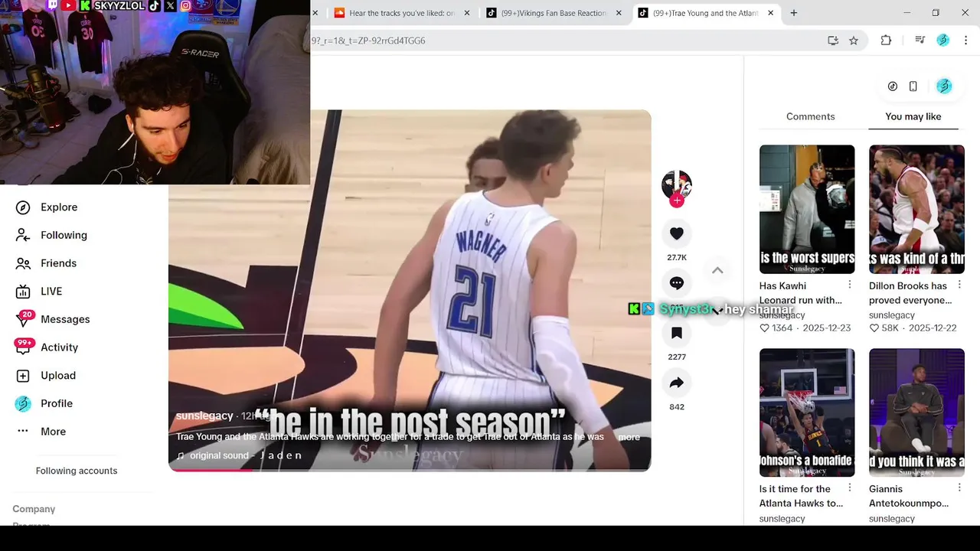
Task: Click 'Following accounts' sidebar text
Action: [77, 471]
